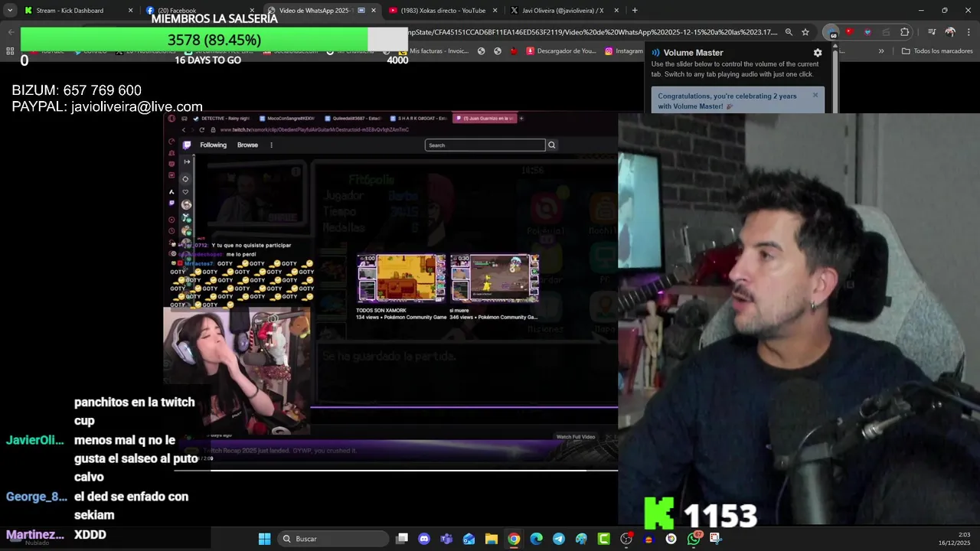Open Following in Twitch navigation

click(x=213, y=145)
